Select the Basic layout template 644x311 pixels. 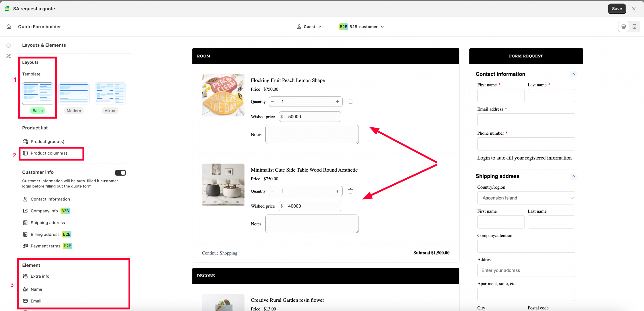coord(38,93)
